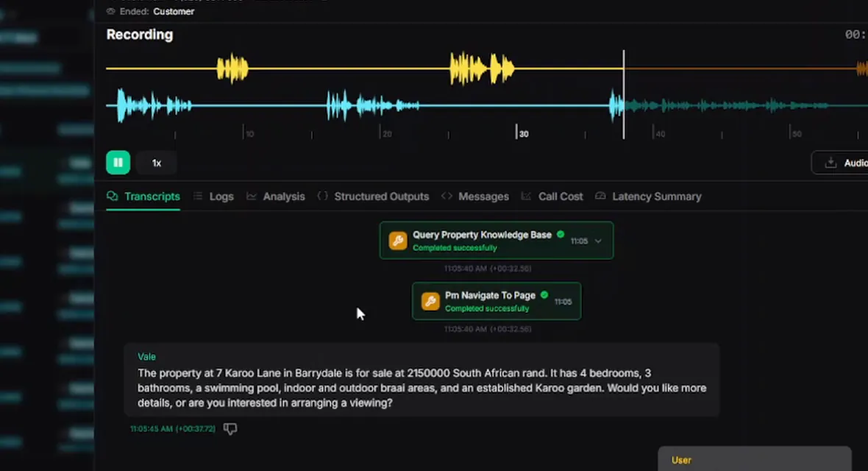Image resolution: width=868 pixels, height=471 pixels.
Task: Open the Logs tab
Action: [x=213, y=196]
